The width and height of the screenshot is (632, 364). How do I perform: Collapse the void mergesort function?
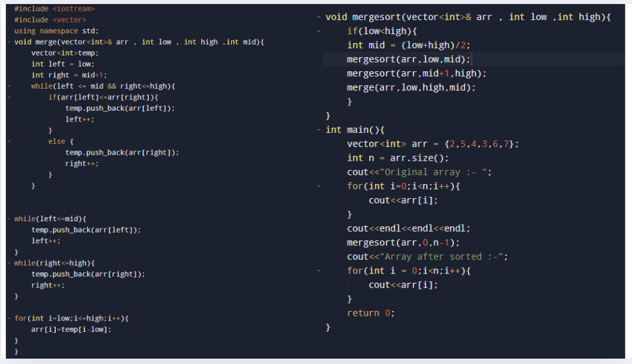coord(319,17)
